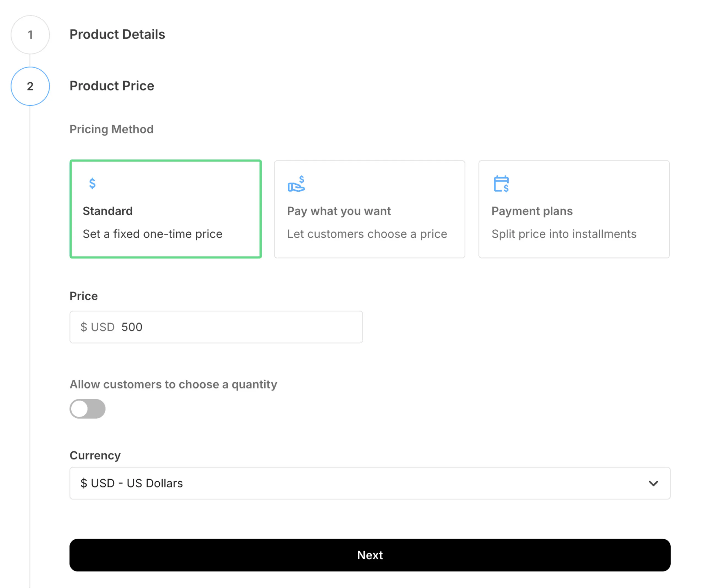Click the $ USD prefix in price field
Screen dimensions: 705x588
pyautogui.click(x=97, y=327)
